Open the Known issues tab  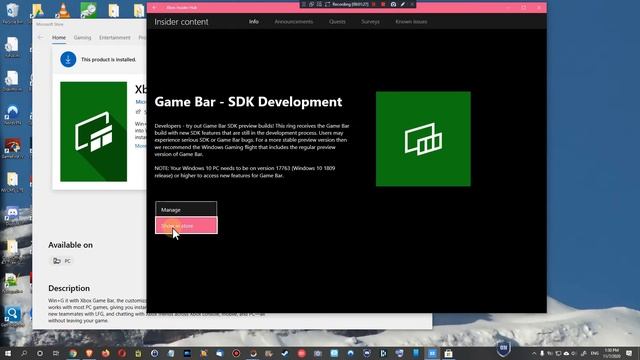pos(411,22)
